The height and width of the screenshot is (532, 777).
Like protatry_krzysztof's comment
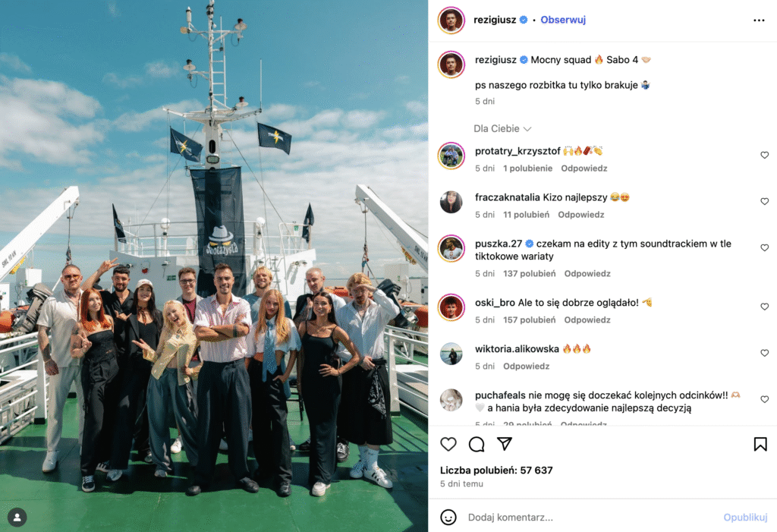764,155
